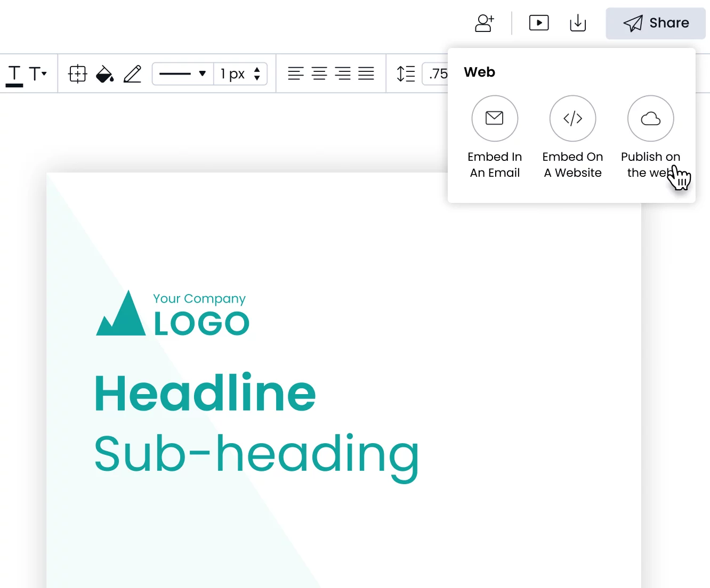Click the crop/selection frame icon
This screenshot has width=710, height=588.
pyautogui.click(x=77, y=73)
